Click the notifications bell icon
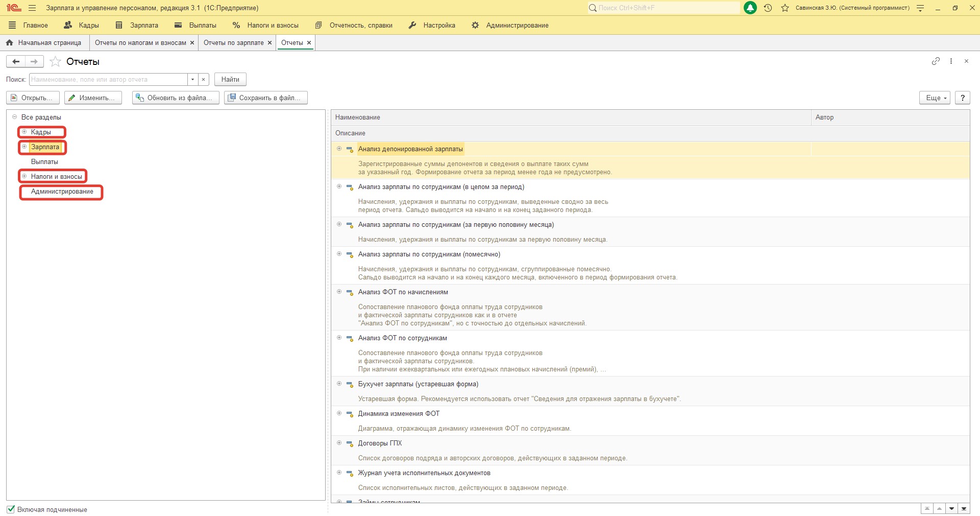 click(x=750, y=8)
